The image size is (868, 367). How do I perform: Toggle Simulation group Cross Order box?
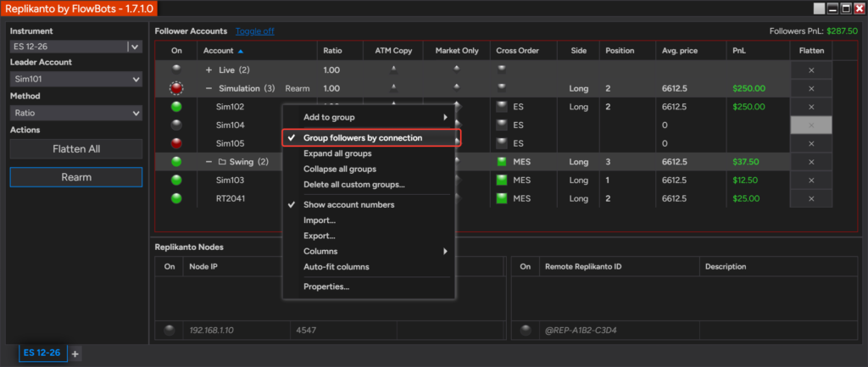tap(502, 88)
